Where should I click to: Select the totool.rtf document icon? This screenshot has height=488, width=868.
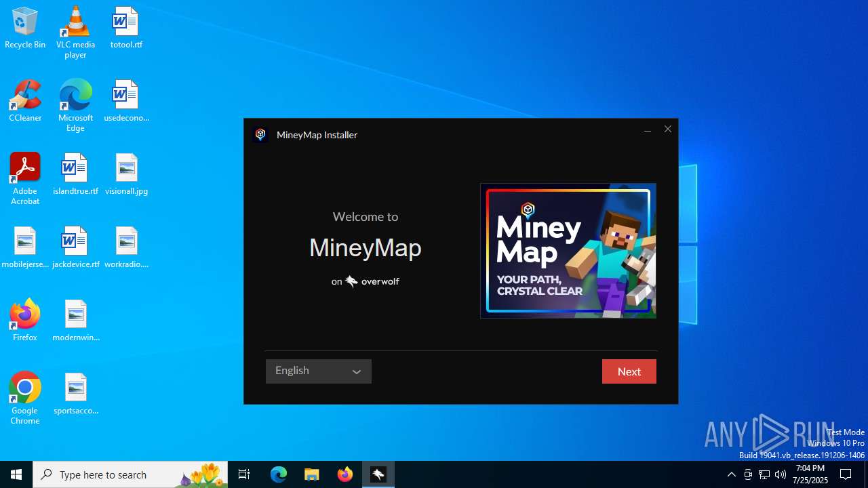coord(126,28)
